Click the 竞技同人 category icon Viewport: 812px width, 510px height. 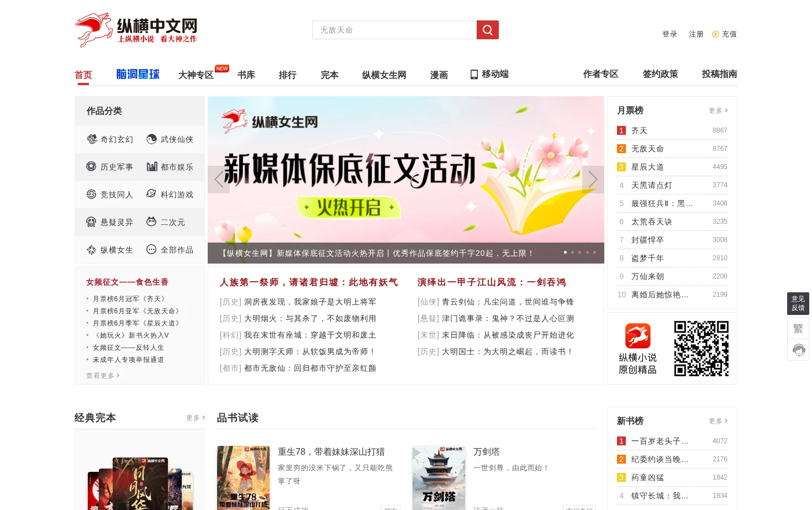point(92,194)
